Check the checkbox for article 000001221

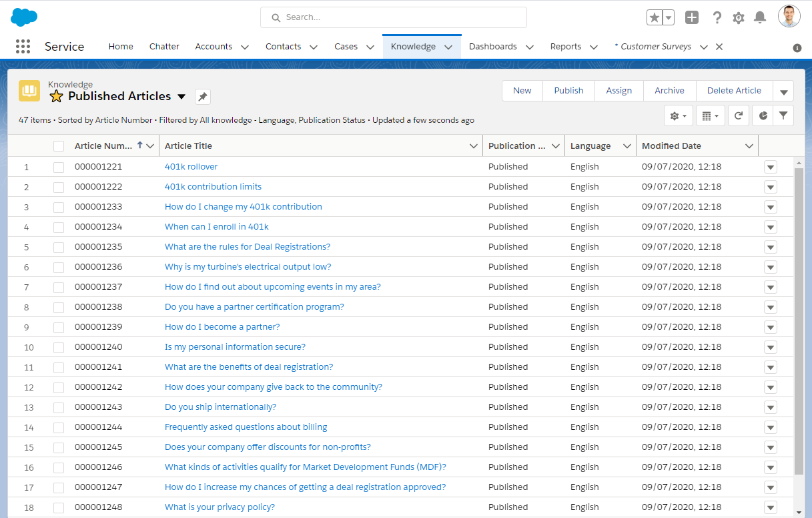(x=58, y=166)
